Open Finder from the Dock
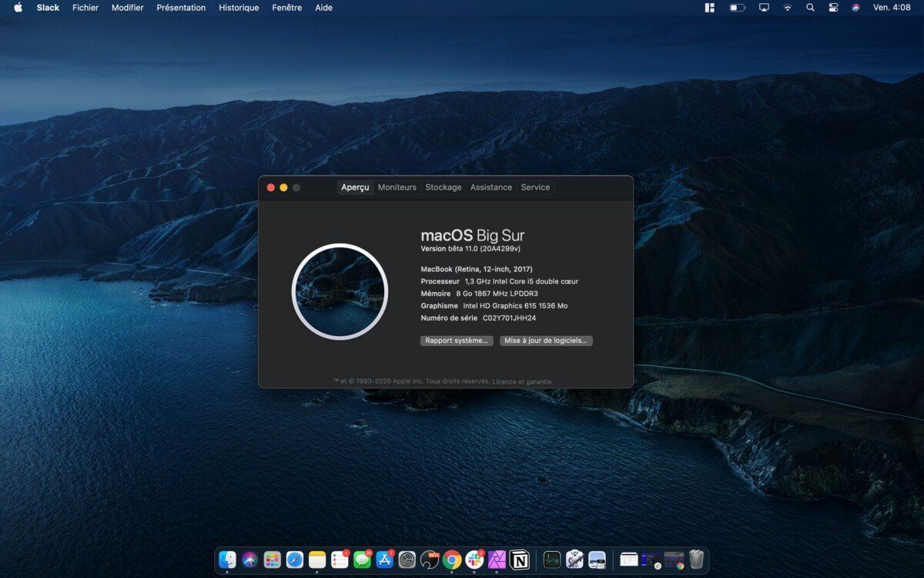 click(227, 560)
